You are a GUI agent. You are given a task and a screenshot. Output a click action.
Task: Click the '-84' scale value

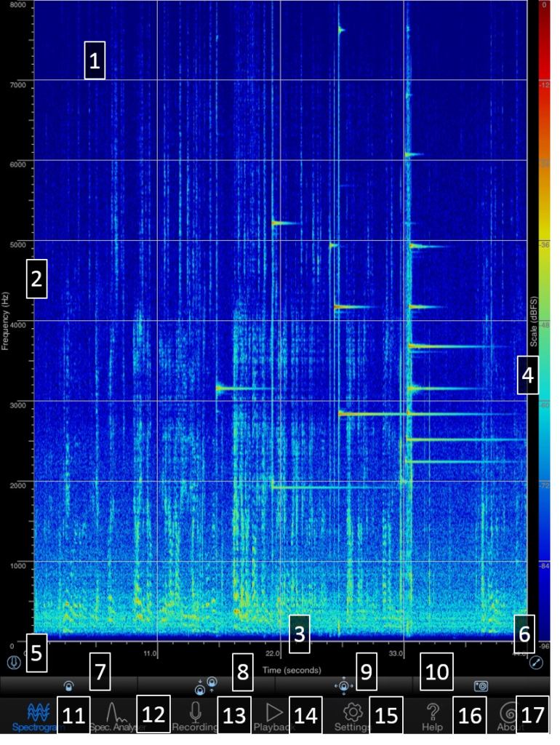[544, 566]
